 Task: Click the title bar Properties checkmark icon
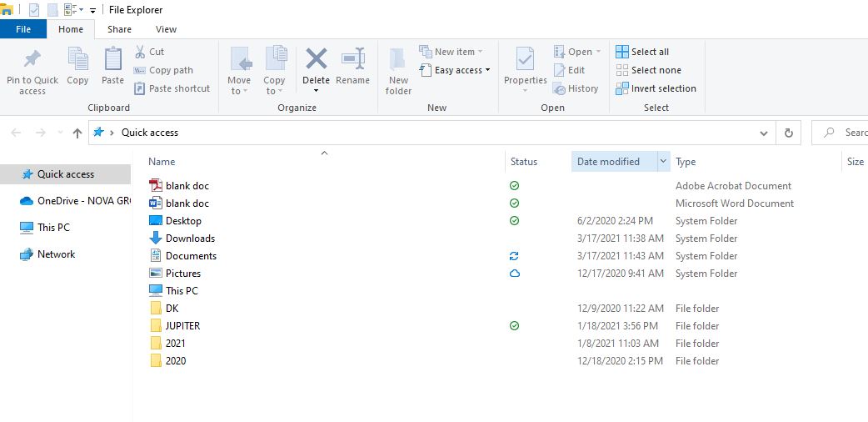[34, 9]
